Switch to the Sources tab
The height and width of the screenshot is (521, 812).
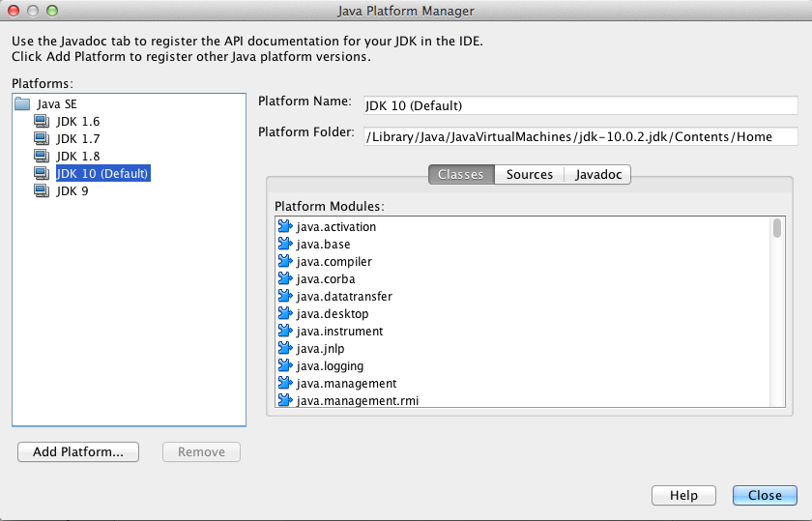tap(530, 175)
